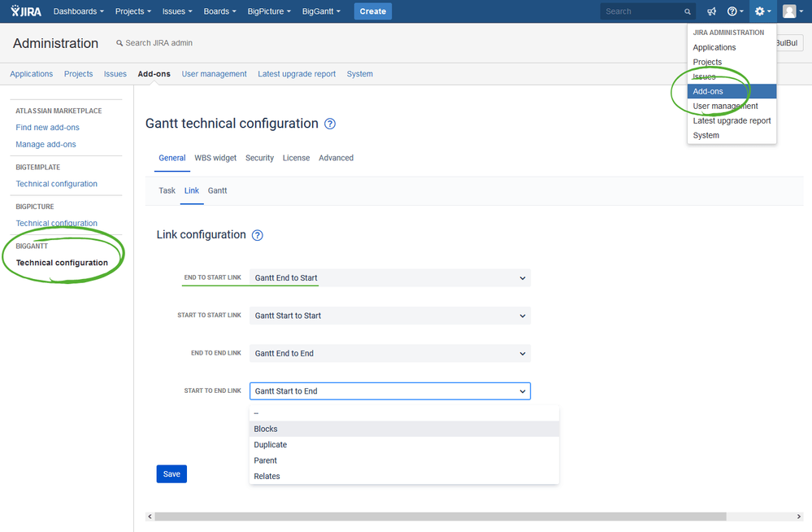Choose Add-ons in JIRA Administration menu

(732, 91)
